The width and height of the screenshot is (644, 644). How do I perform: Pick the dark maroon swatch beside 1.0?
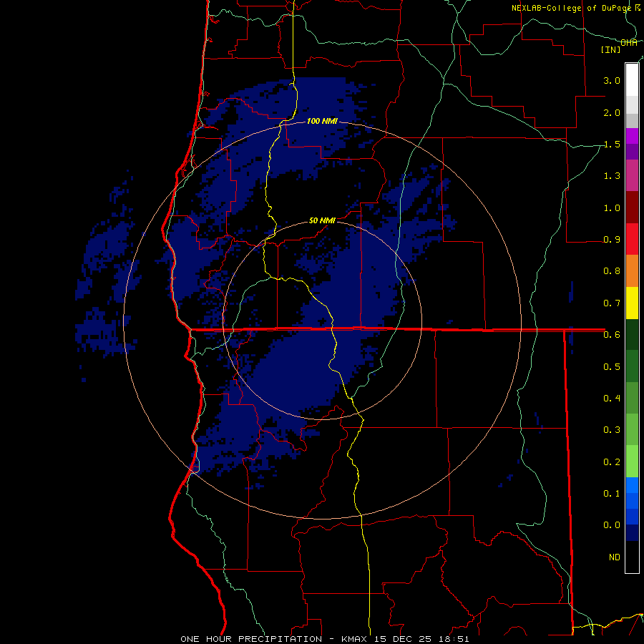(x=632, y=208)
